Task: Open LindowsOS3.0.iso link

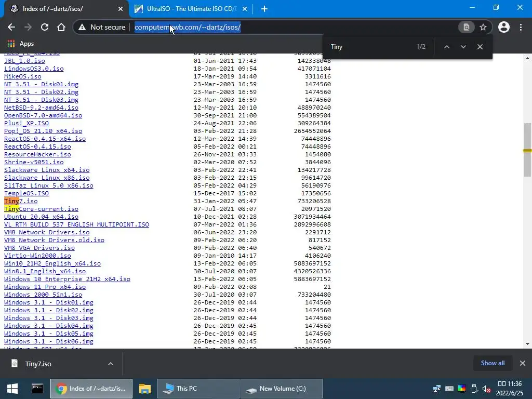Action: coord(34,69)
